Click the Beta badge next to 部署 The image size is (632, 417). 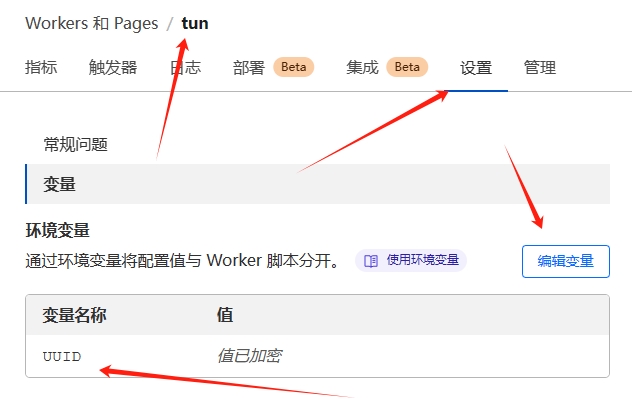click(293, 67)
